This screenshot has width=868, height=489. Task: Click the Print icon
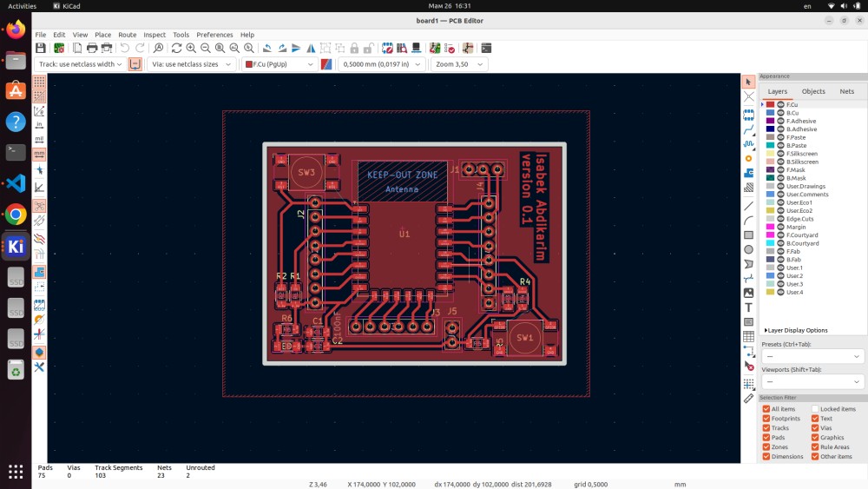(x=92, y=48)
